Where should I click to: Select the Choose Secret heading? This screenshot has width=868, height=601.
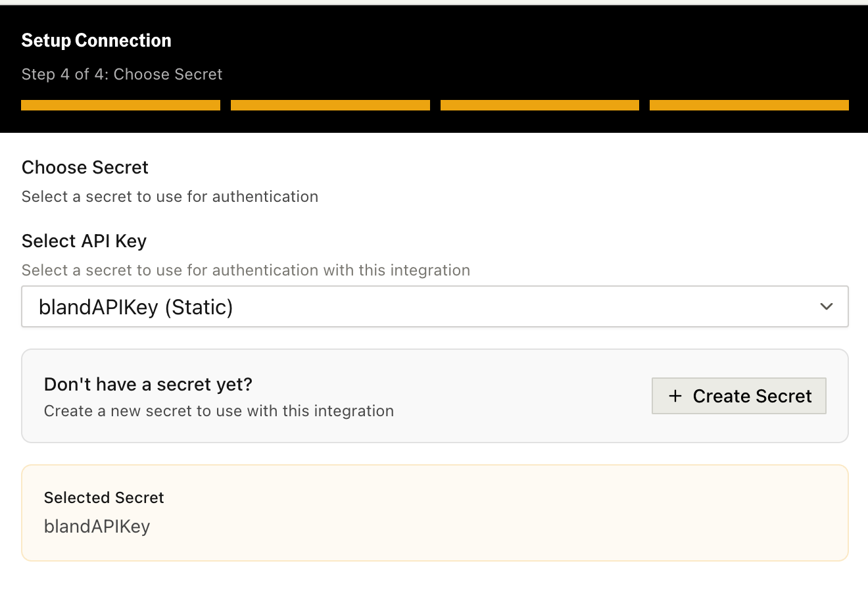pyautogui.click(x=84, y=167)
